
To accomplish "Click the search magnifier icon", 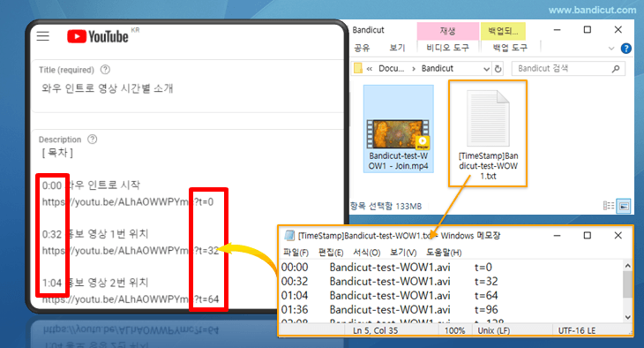I will pyautogui.click(x=616, y=69).
